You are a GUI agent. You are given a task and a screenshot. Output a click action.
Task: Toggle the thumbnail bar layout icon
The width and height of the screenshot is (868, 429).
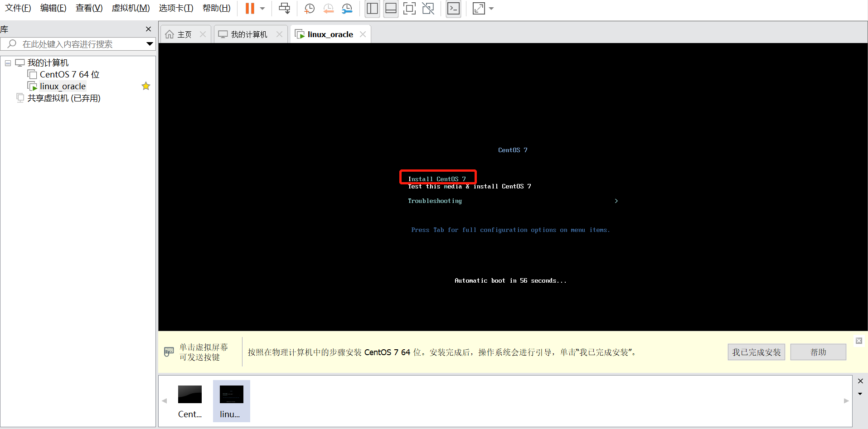[x=391, y=9]
